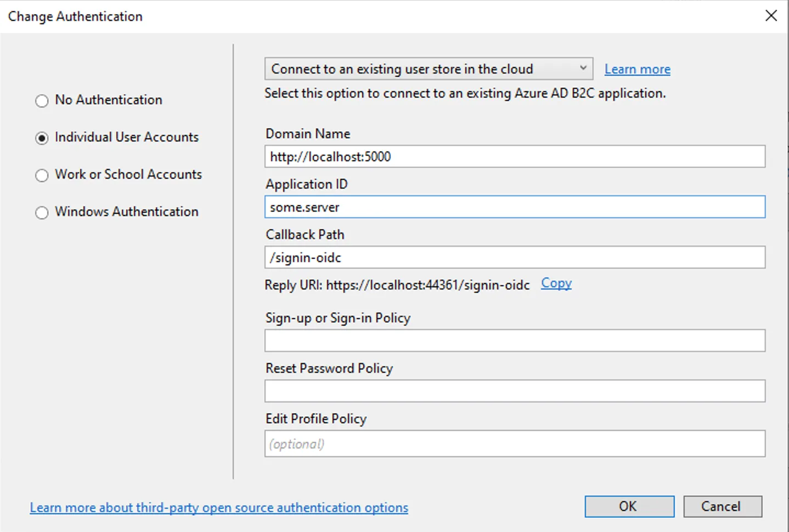This screenshot has width=789, height=532.
Task: Click the Callback Path field
Action: tap(514, 258)
